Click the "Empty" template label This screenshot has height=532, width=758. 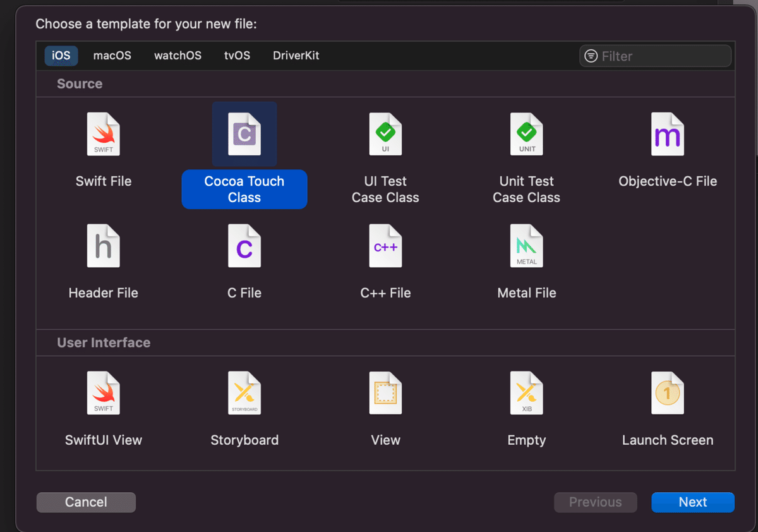coord(527,440)
